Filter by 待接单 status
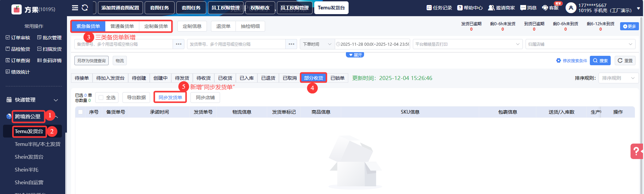The width and height of the screenshot is (644, 194). (82, 78)
